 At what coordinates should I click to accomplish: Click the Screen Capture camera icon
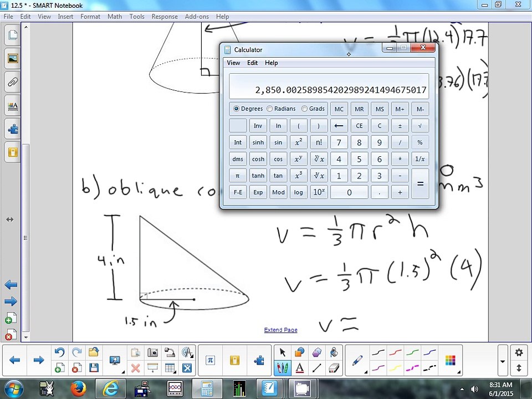coord(153,352)
